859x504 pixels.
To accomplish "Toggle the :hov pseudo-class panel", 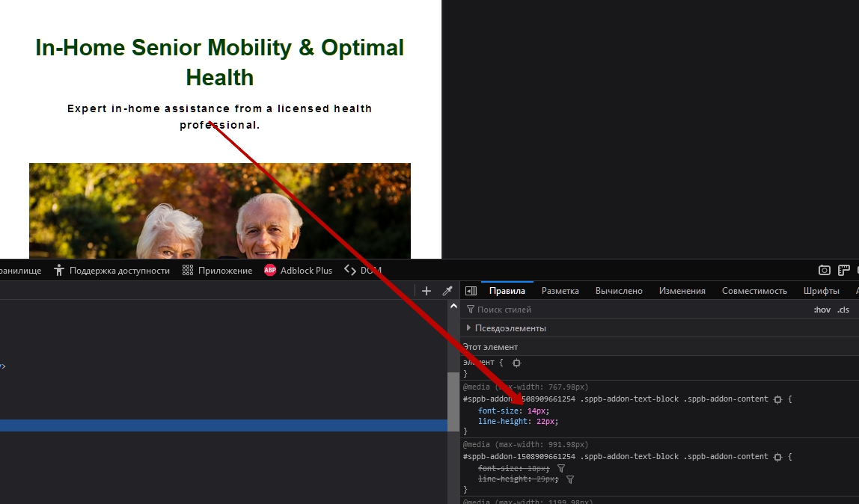I will [822, 310].
